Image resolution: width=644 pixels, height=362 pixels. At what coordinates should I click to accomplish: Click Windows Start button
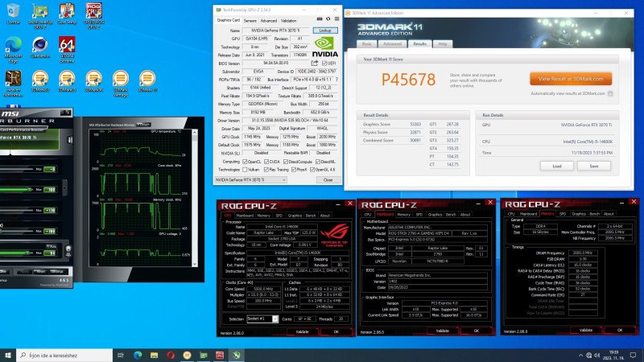pos(7,355)
